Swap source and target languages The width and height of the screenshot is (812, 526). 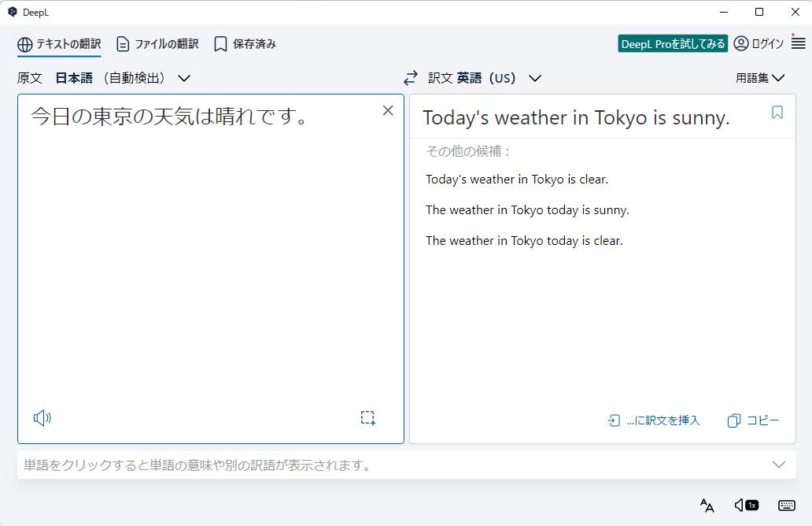click(411, 78)
